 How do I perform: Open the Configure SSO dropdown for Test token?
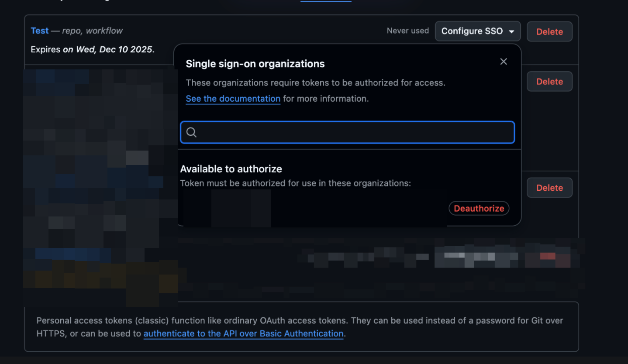click(477, 31)
